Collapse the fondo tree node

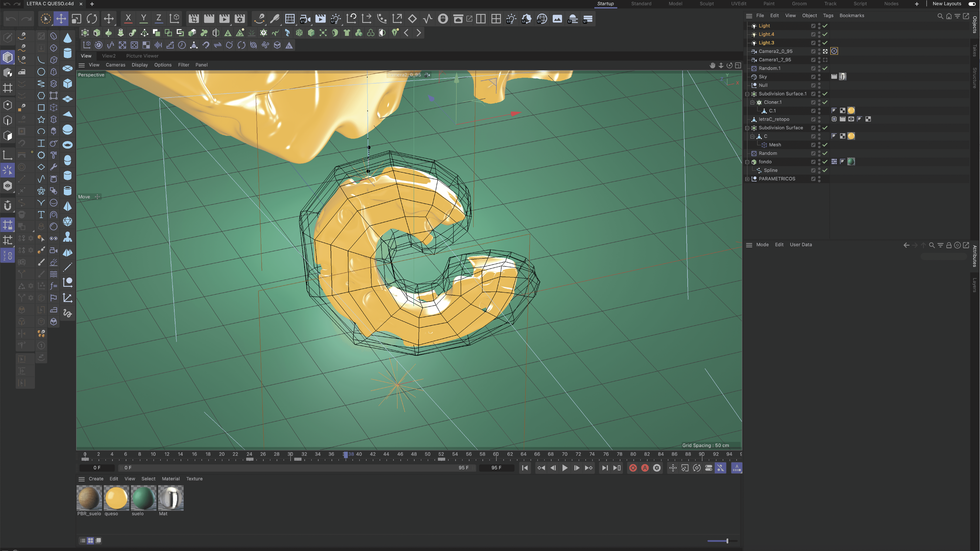747,162
